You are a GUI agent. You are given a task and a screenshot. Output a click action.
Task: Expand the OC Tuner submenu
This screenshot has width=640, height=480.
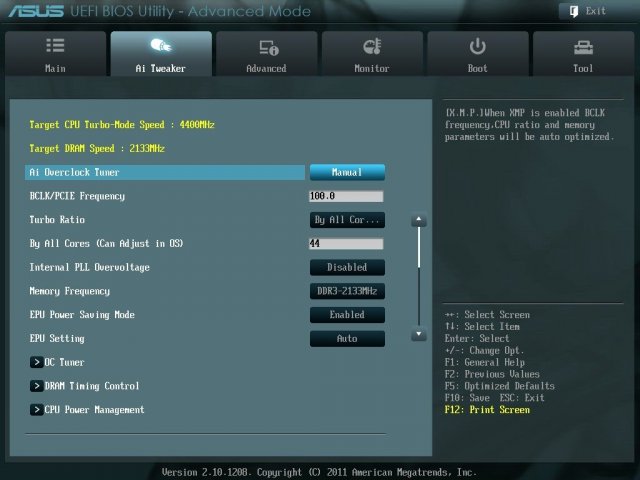(37, 362)
